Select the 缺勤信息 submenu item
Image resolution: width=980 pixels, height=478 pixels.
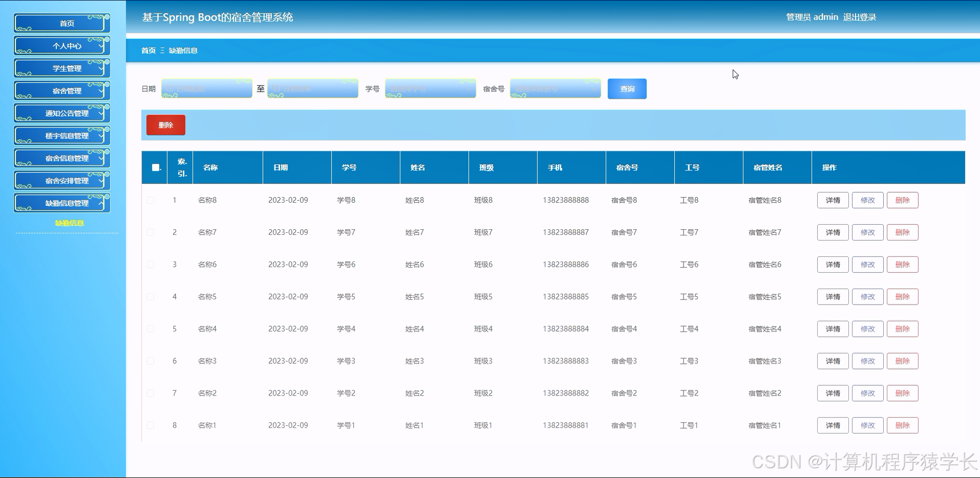pyautogui.click(x=69, y=223)
